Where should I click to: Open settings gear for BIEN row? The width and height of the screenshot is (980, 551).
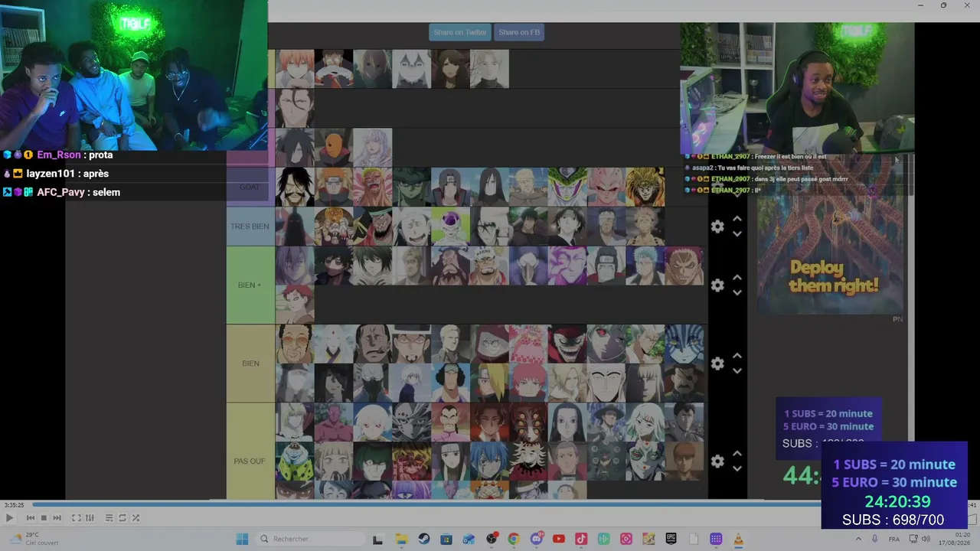(x=717, y=364)
